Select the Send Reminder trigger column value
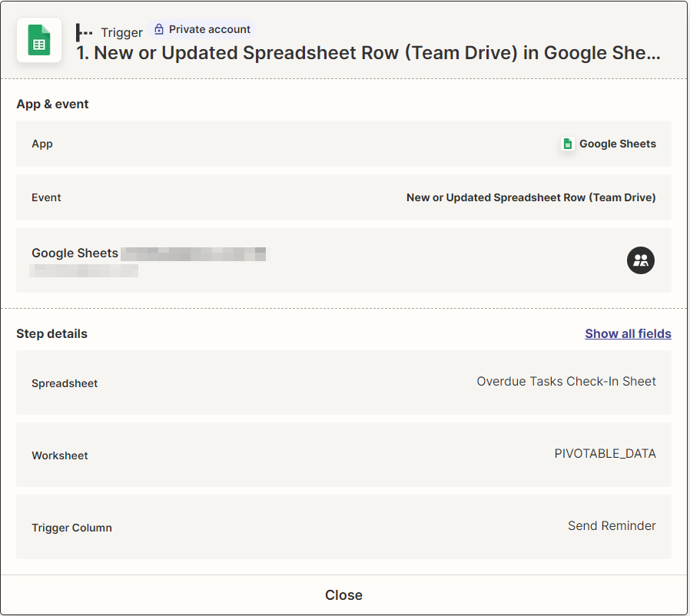Image resolution: width=690 pixels, height=616 pixels. click(612, 526)
